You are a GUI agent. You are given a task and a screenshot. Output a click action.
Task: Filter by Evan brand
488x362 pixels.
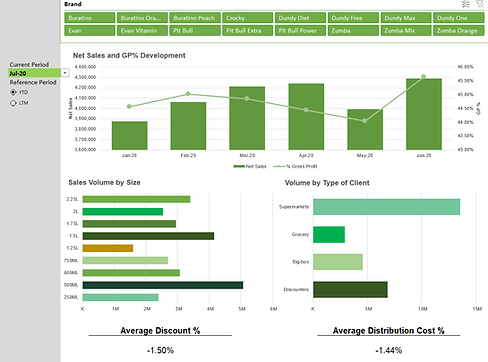click(90, 31)
